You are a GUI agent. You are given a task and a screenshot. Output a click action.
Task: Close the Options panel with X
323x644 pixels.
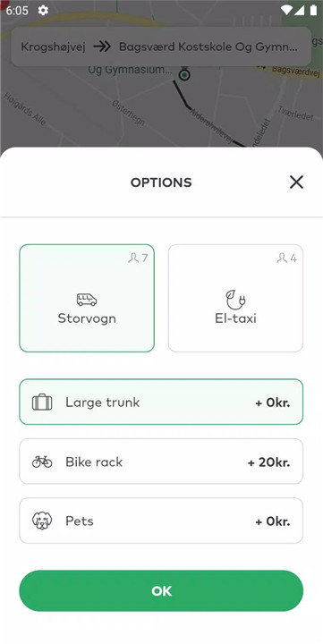click(x=296, y=182)
